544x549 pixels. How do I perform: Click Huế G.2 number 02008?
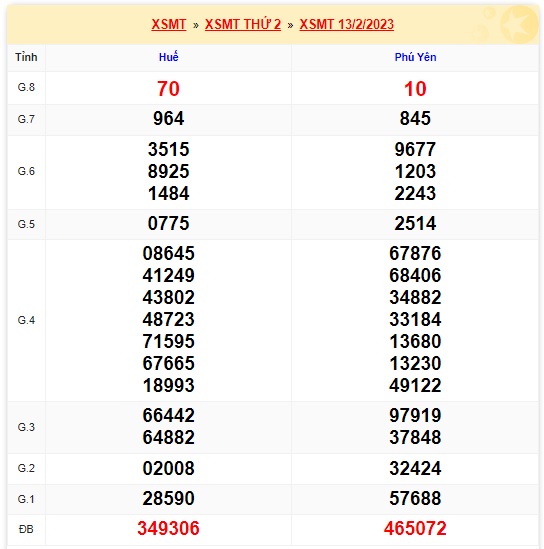[168, 468]
